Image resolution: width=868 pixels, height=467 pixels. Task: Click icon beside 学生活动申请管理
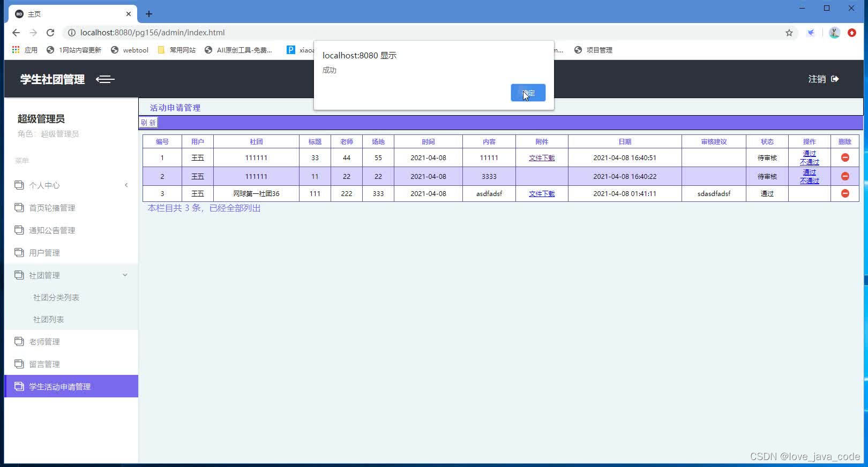[x=19, y=386]
